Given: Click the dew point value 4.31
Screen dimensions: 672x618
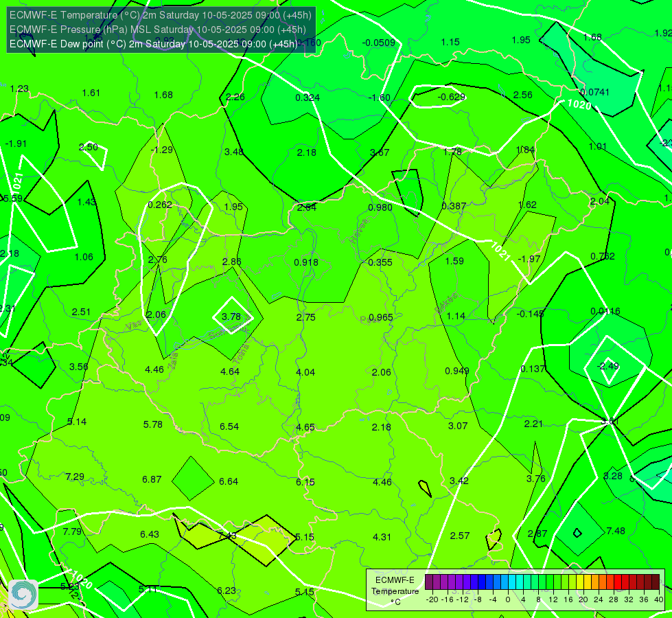Looking at the screenshot, I should pos(382,537).
